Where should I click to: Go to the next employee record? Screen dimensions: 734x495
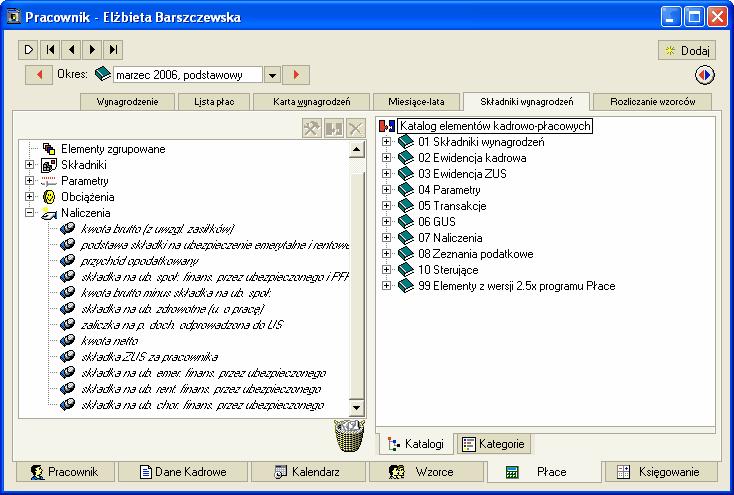tap(92, 50)
